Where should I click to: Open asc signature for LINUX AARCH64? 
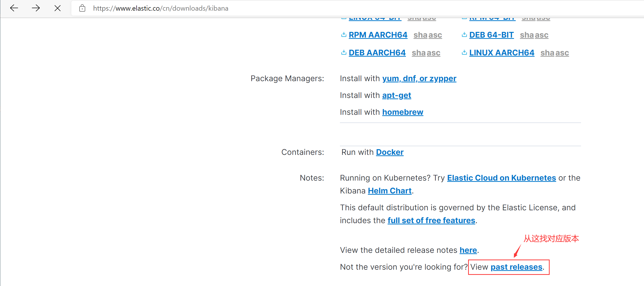point(562,53)
